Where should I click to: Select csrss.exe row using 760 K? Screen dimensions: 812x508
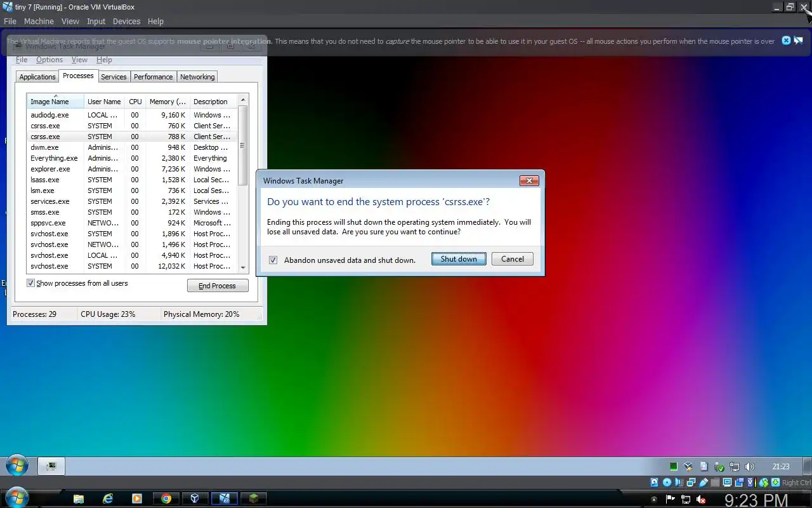pyautogui.click(x=131, y=126)
